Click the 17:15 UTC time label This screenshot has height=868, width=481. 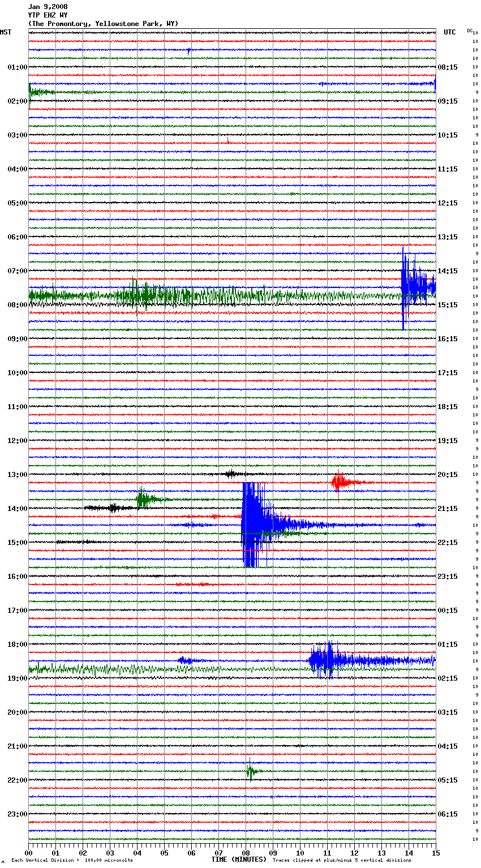(448, 373)
